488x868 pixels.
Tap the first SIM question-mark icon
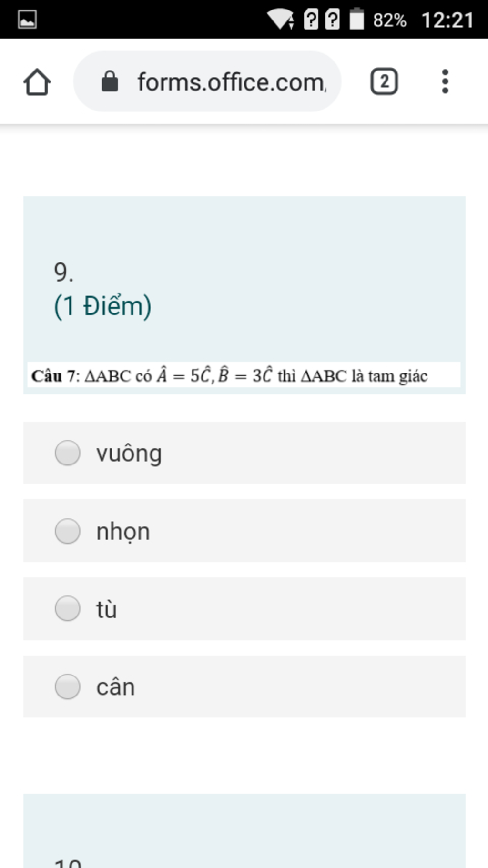[311, 20]
